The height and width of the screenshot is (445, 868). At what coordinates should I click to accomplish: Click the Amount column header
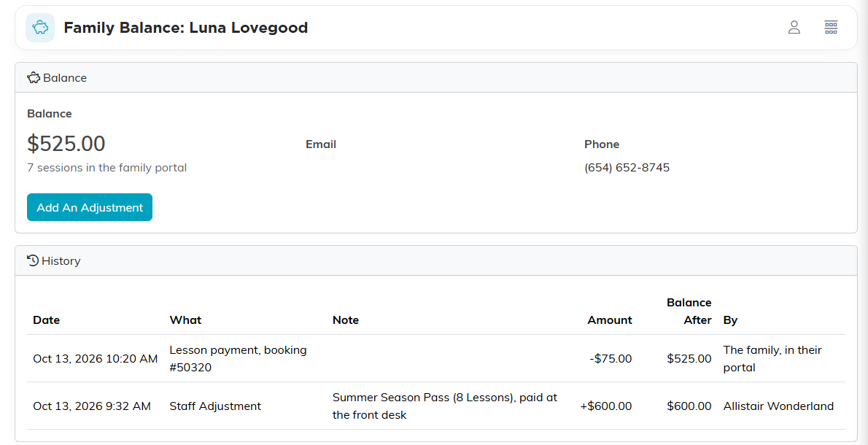(610, 320)
